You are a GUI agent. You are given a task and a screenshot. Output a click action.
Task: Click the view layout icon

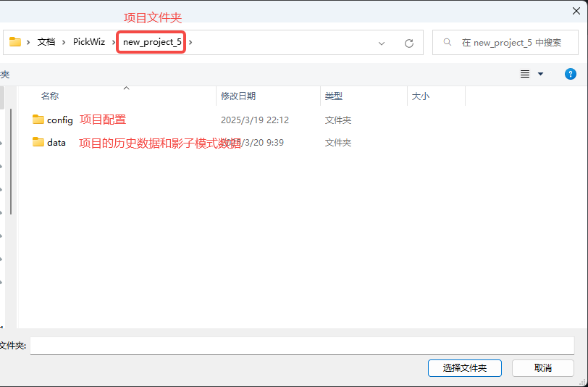tap(525, 74)
